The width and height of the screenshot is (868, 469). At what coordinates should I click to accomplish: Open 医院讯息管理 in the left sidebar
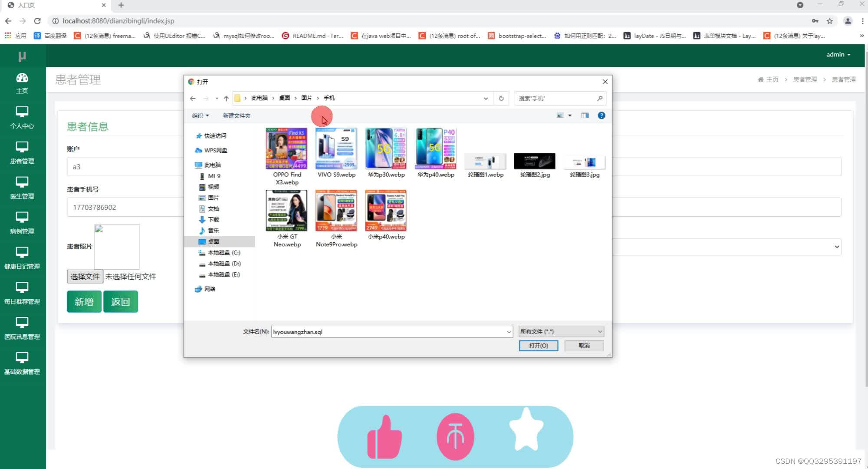tap(22, 329)
